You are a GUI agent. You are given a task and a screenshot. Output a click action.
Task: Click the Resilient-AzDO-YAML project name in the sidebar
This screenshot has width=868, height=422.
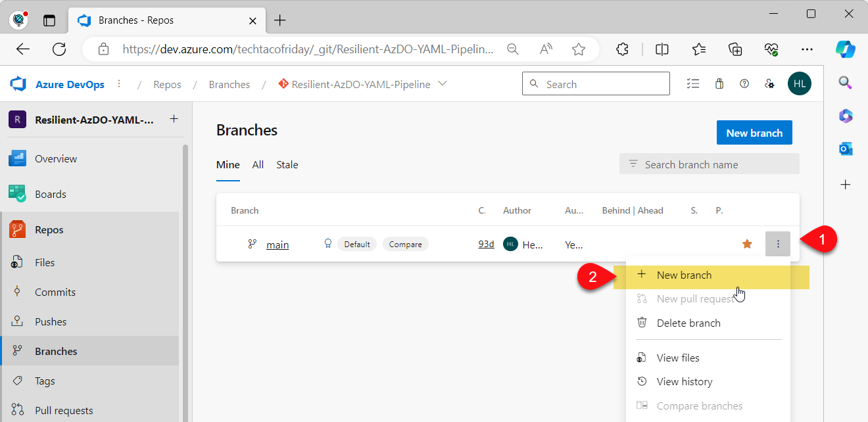(x=94, y=120)
